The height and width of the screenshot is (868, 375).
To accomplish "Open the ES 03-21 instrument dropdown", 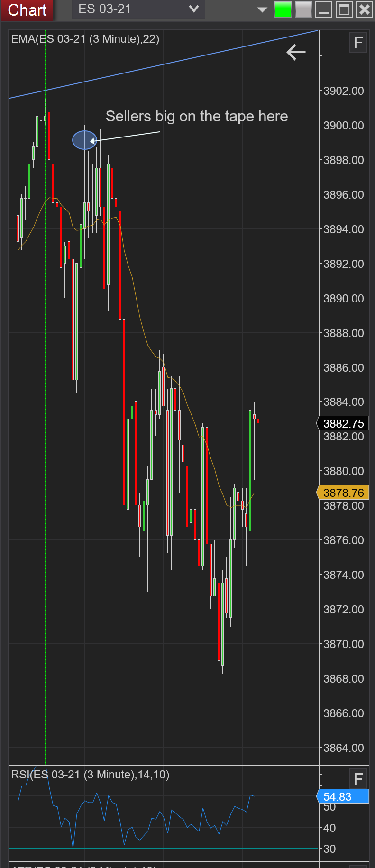I will click(x=138, y=9).
